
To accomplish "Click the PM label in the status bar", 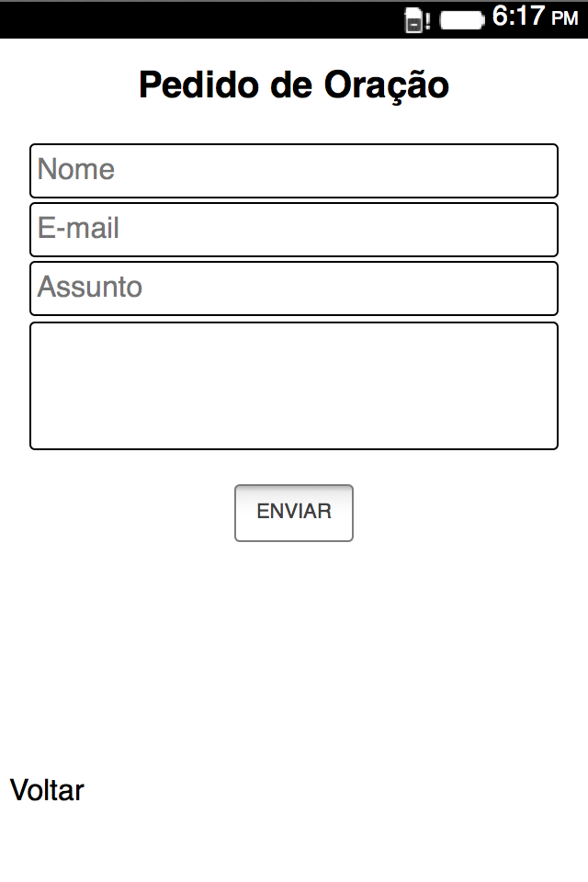I will coord(564,19).
